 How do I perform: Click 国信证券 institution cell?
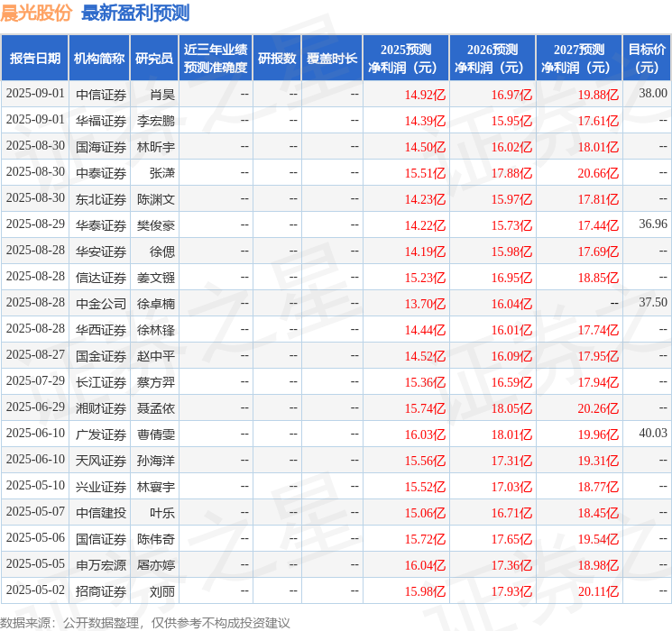101,539
